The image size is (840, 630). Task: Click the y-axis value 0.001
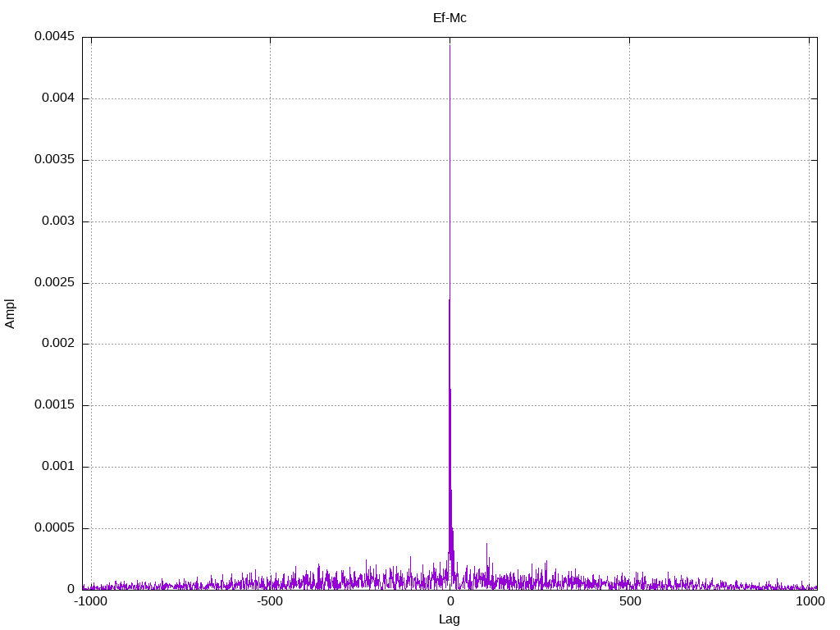58,466
